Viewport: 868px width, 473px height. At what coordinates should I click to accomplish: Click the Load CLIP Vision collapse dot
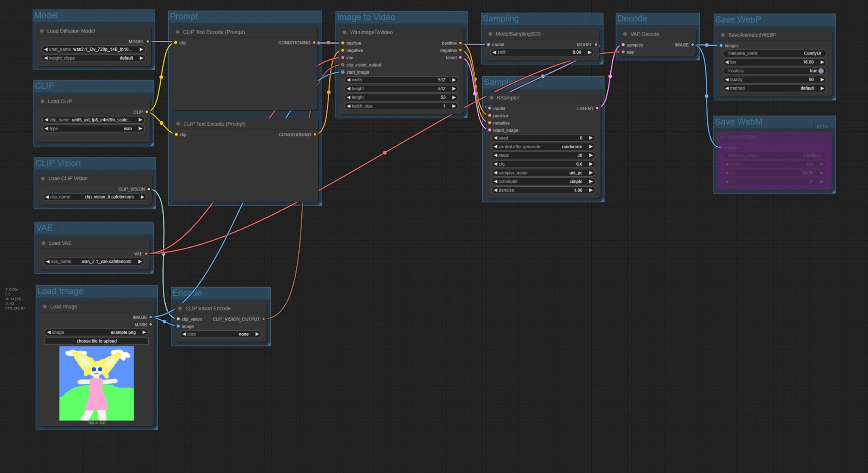click(43, 179)
